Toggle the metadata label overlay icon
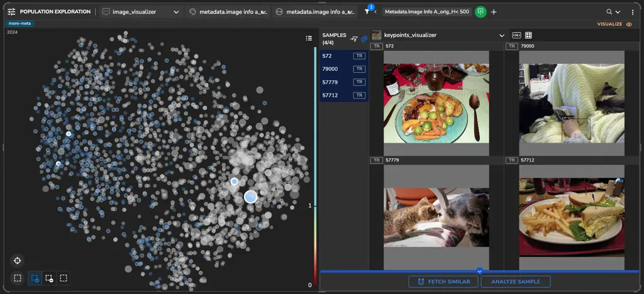The height and width of the screenshot is (294, 644). click(516, 36)
